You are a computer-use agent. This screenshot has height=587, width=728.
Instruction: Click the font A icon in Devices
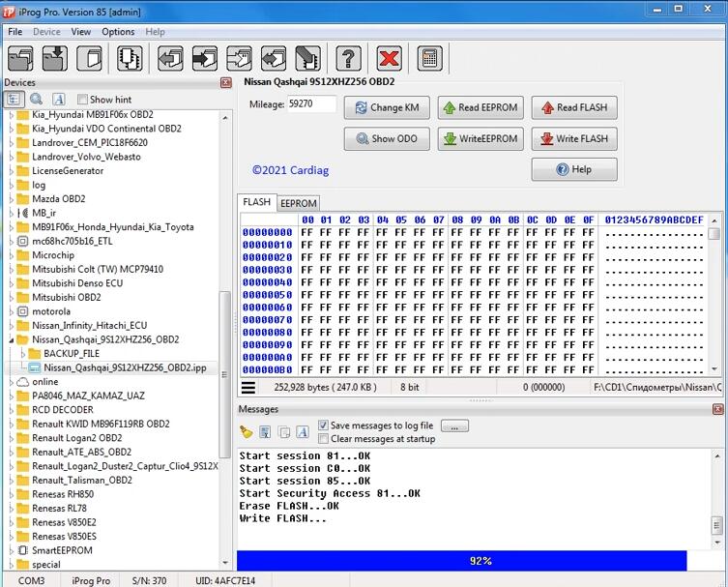pyautogui.click(x=59, y=99)
